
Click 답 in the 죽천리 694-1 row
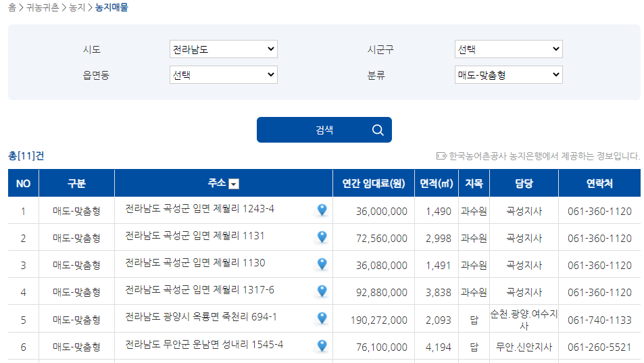pos(474,320)
